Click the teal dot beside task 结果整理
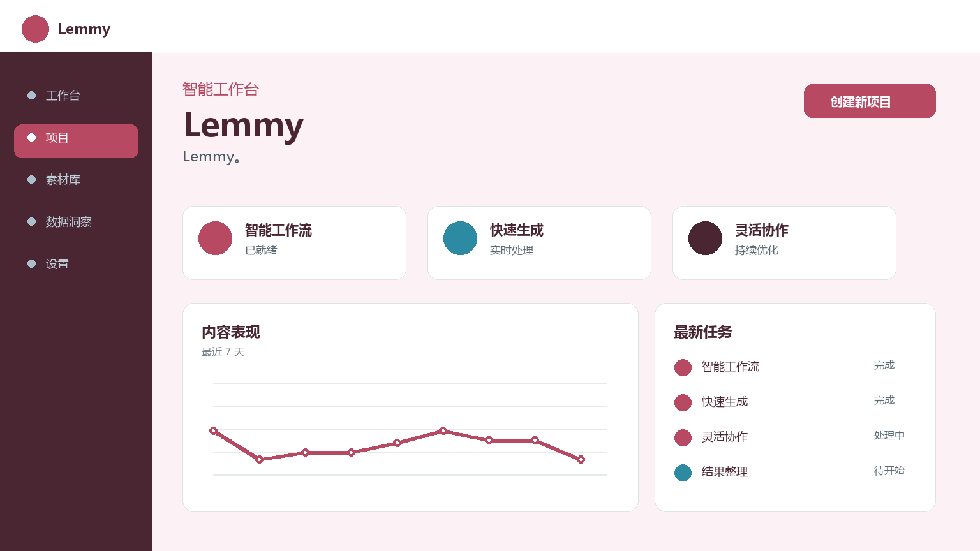980x551 pixels. [683, 473]
